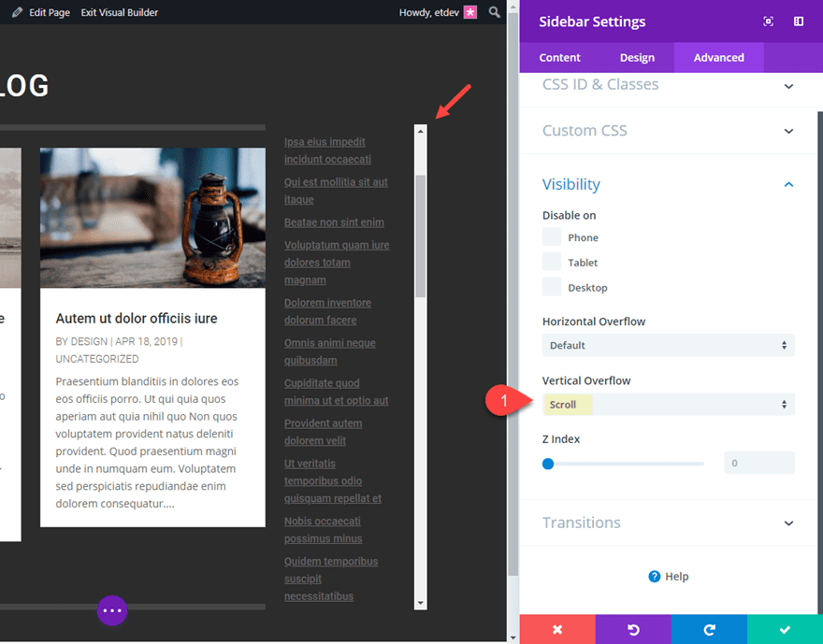The image size is (823, 644).
Task: Open the Help dialog
Action: pyautogui.click(x=668, y=576)
